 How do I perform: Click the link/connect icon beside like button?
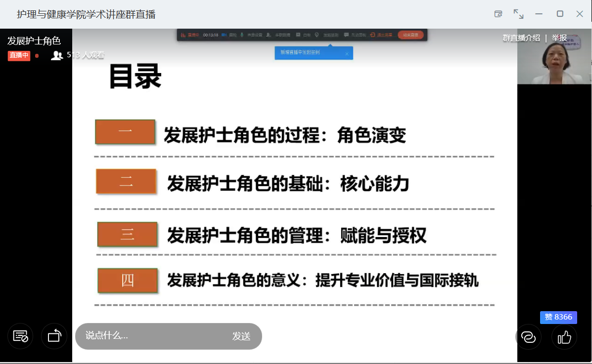528,337
